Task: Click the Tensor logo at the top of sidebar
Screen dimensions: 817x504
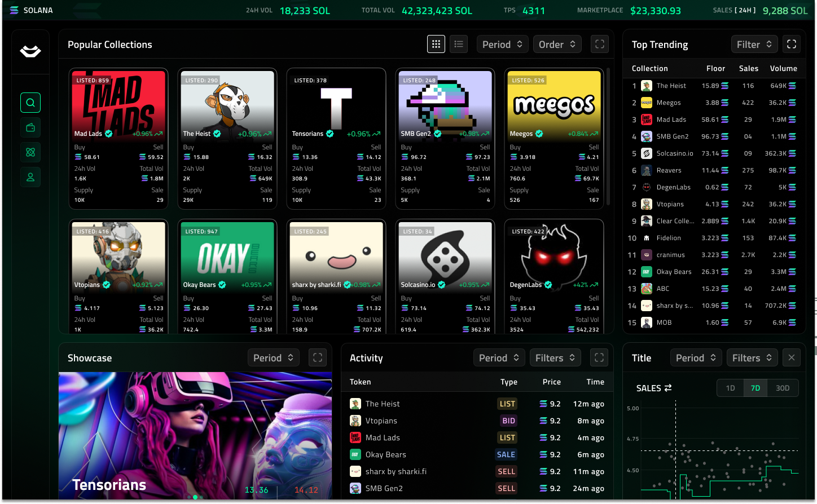Action: pyautogui.click(x=30, y=51)
